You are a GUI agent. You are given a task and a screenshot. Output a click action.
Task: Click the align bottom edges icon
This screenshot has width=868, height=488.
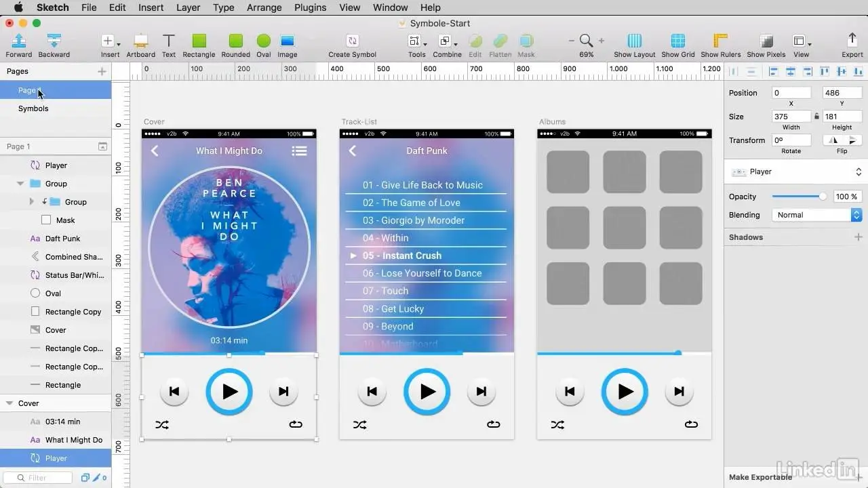pyautogui.click(x=859, y=71)
